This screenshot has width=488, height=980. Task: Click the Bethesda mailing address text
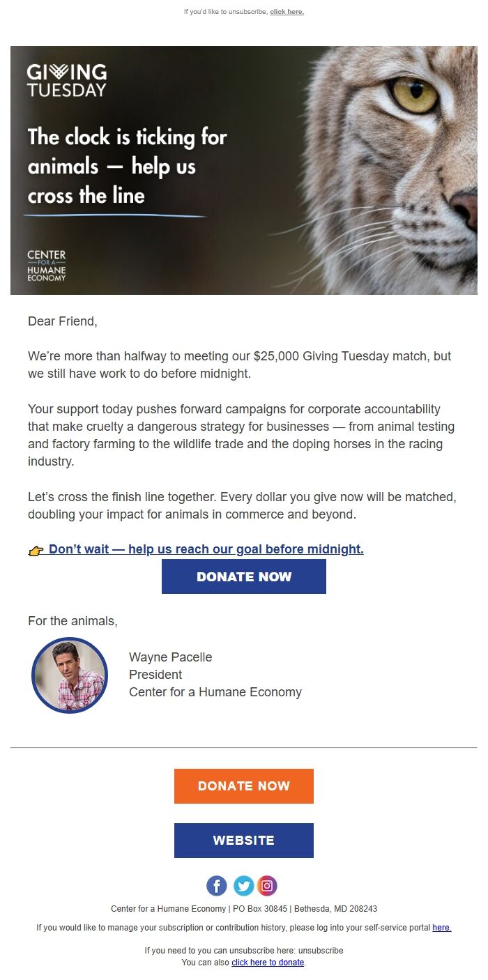[243, 908]
